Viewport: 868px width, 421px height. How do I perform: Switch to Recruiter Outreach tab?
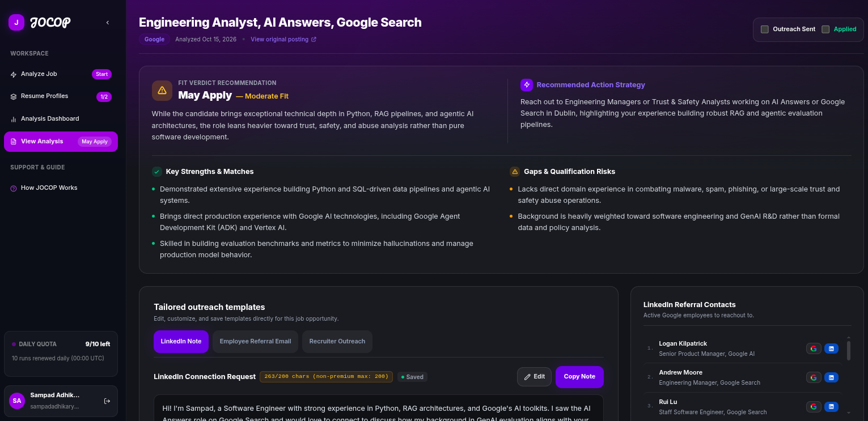[x=337, y=342]
